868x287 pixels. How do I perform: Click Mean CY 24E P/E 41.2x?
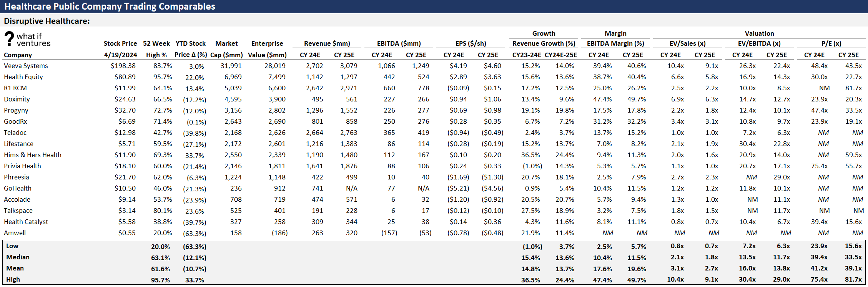819,268
